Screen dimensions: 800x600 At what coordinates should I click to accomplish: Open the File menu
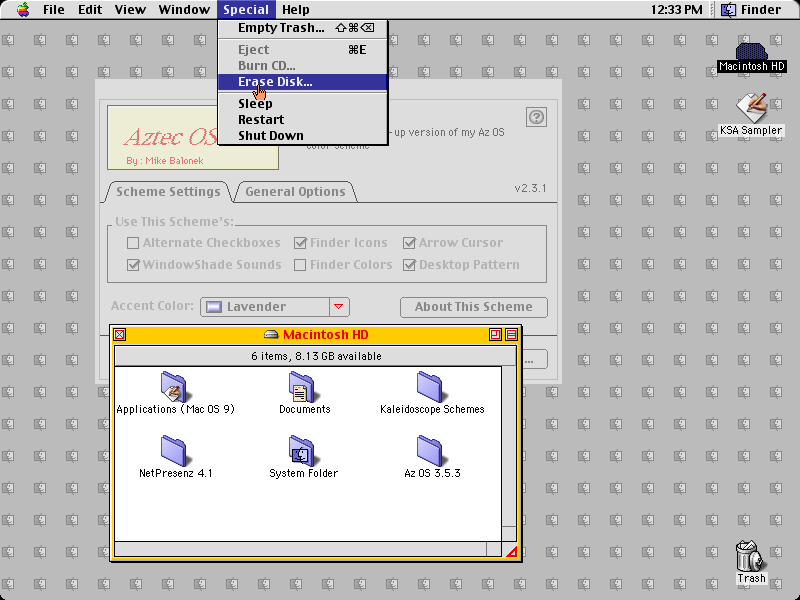point(54,10)
